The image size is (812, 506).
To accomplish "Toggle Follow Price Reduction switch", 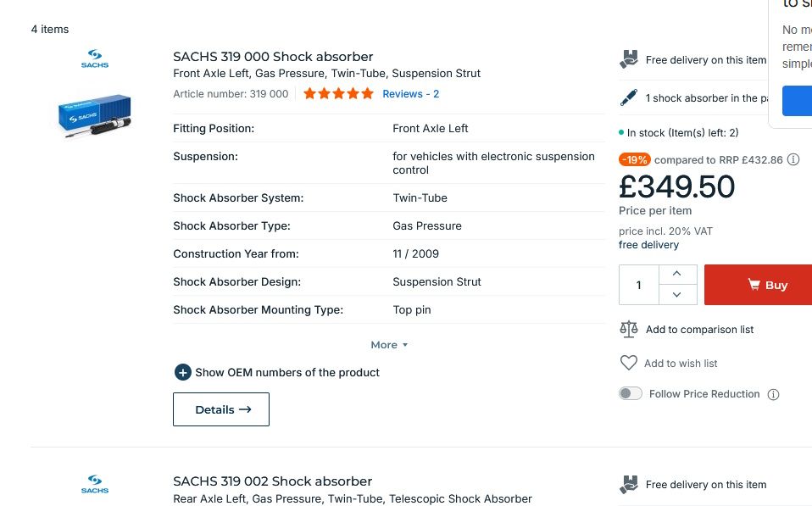I will click(631, 393).
